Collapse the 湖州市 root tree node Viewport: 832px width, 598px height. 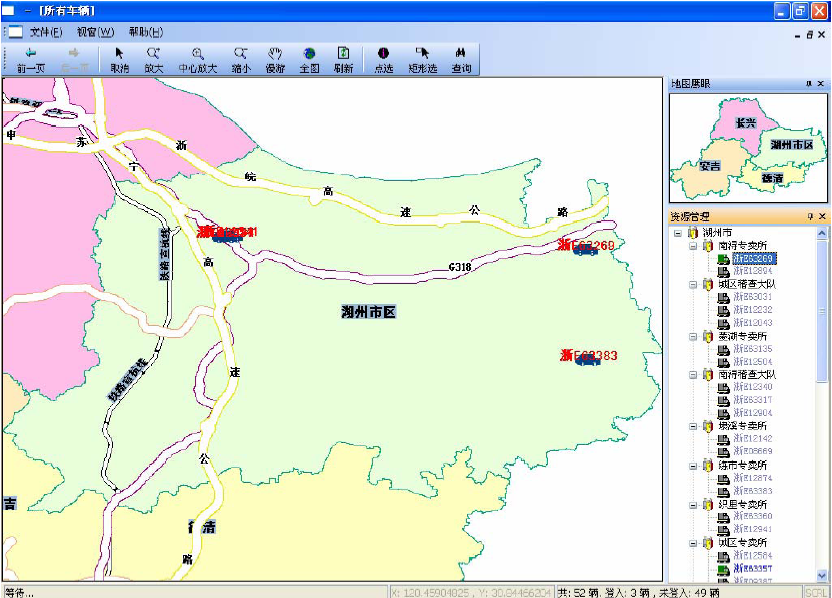click(x=678, y=232)
